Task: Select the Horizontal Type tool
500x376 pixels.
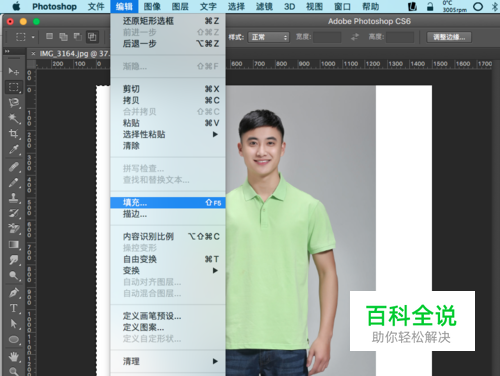Action: (14, 308)
